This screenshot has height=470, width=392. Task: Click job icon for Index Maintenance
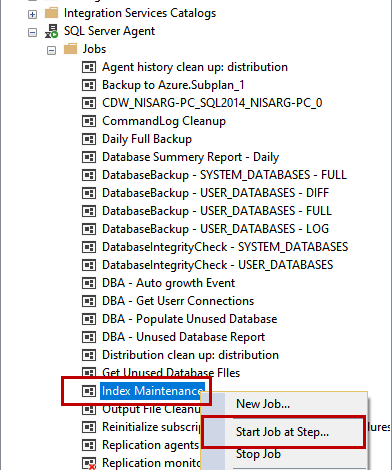pos(89,391)
